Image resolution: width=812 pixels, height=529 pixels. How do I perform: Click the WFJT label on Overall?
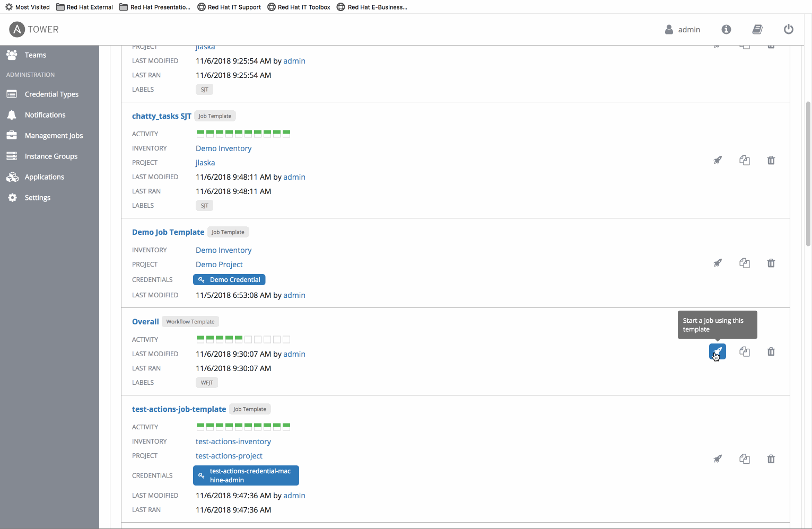(x=207, y=383)
